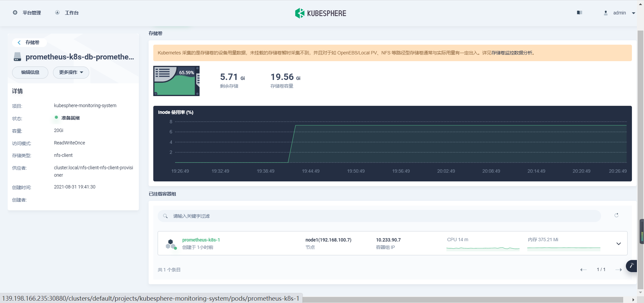Refresh the mounted pods list
Image resolution: width=644 pixels, height=303 pixels.
(x=616, y=215)
